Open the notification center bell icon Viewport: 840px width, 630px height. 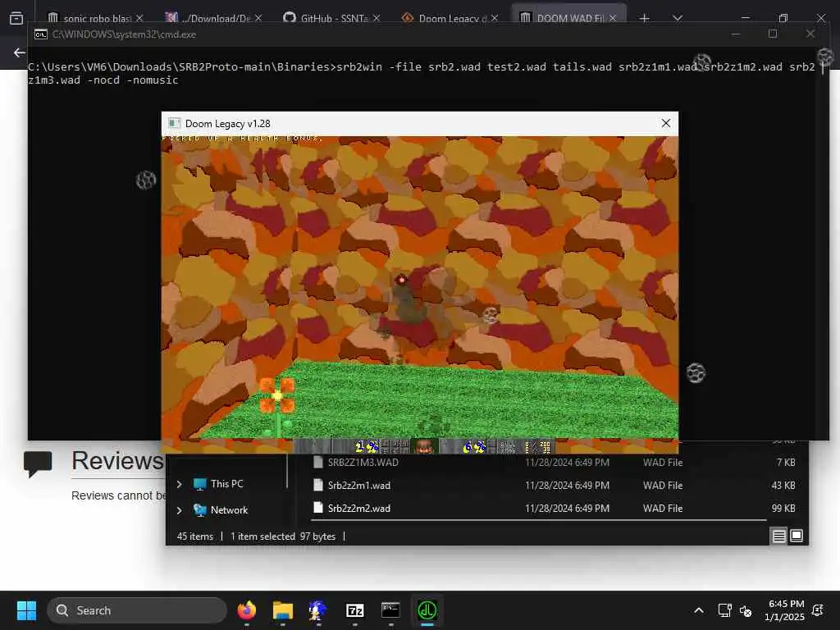pyautogui.click(x=818, y=610)
